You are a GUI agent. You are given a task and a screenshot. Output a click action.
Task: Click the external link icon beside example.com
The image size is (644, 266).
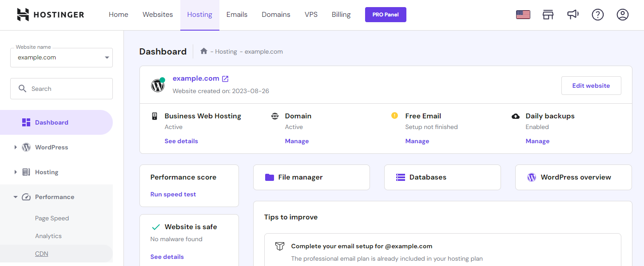coord(225,79)
